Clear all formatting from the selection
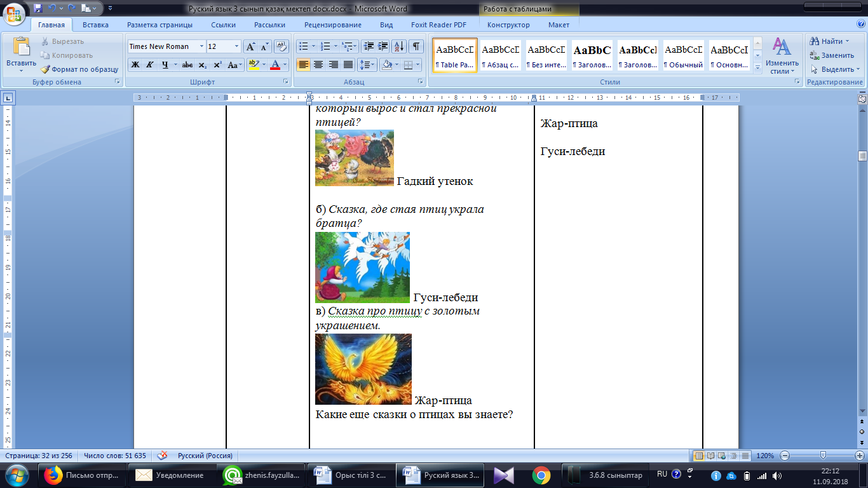 [281, 46]
